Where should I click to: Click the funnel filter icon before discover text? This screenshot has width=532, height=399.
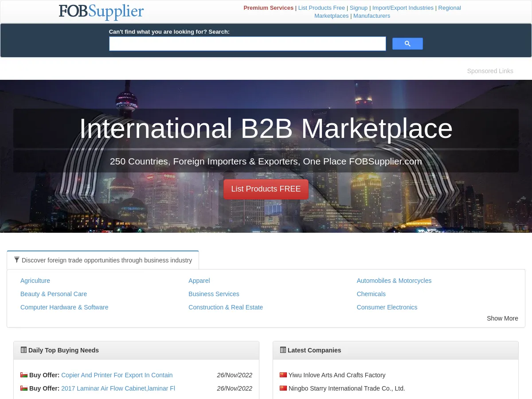tap(17, 260)
